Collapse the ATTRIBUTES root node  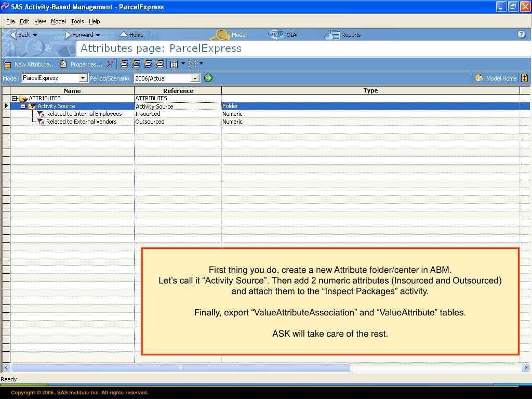point(15,98)
